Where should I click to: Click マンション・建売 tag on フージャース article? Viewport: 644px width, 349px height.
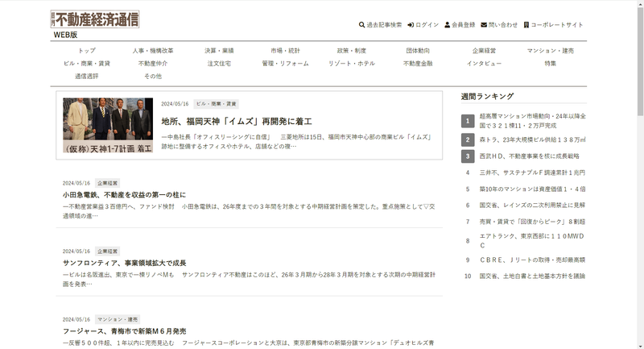pyautogui.click(x=118, y=319)
